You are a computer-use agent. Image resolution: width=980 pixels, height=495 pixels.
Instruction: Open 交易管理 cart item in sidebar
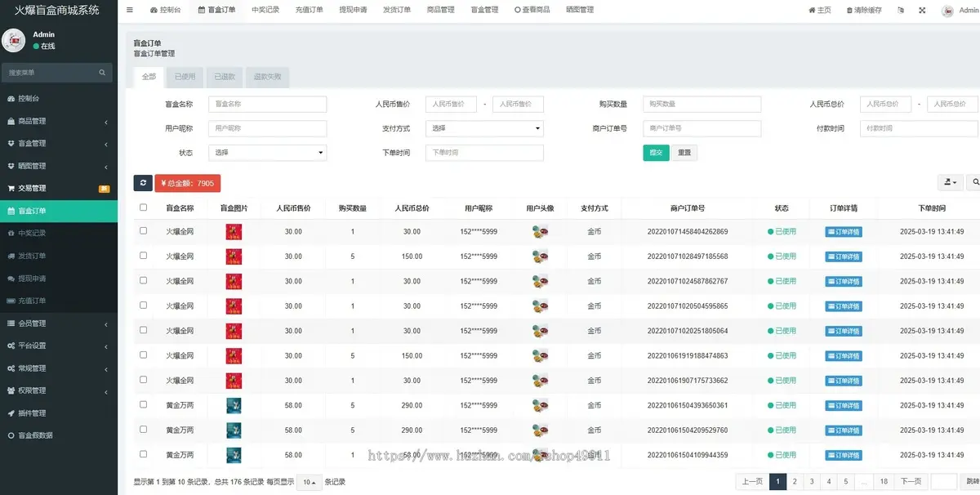pyautogui.click(x=59, y=188)
